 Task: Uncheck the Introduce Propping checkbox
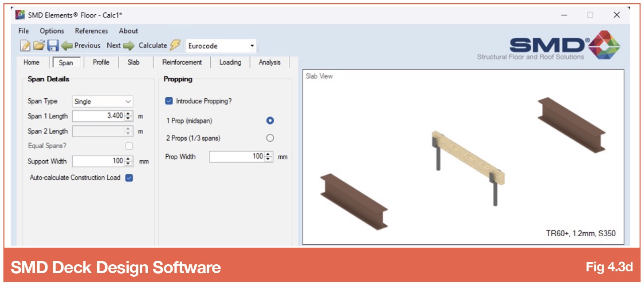click(x=169, y=101)
